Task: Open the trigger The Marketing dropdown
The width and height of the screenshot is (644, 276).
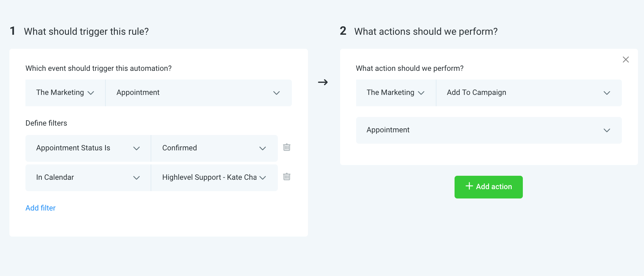Action: tap(65, 93)
